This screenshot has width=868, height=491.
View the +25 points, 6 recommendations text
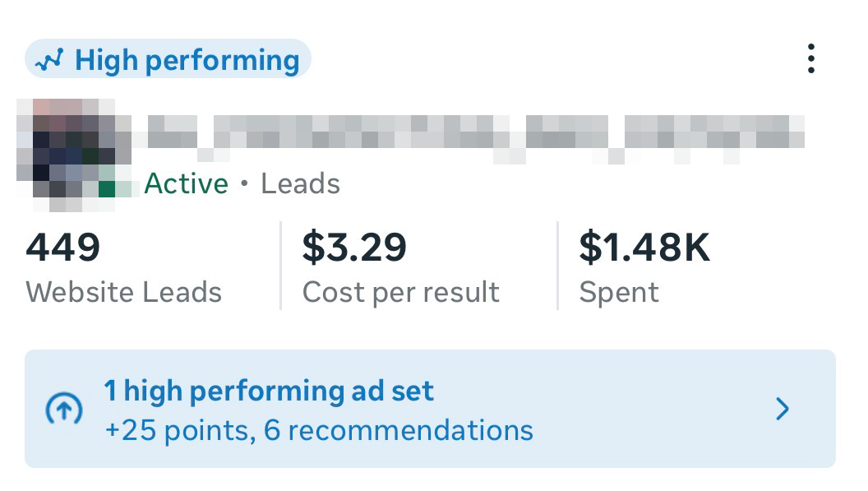point(319,429)
